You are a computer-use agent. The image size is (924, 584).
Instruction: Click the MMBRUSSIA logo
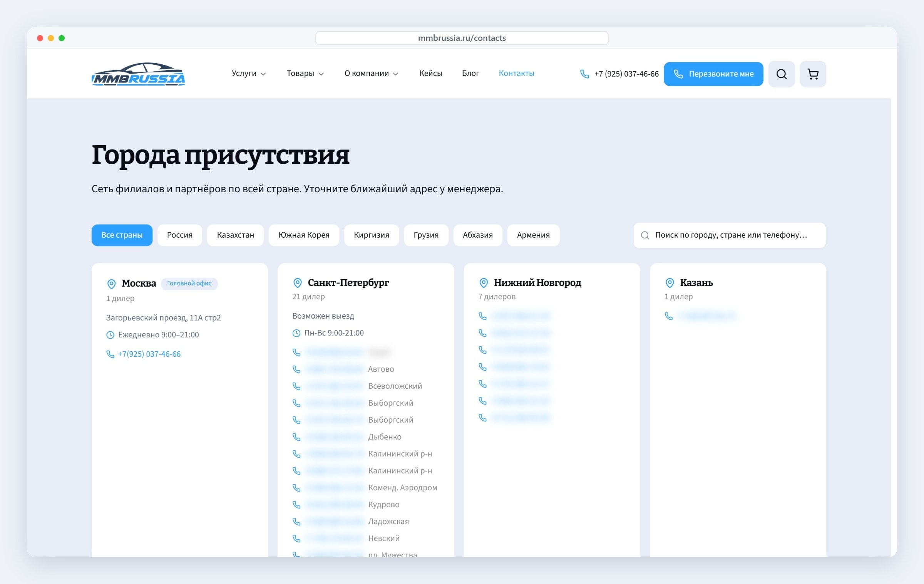click(138, 74)
